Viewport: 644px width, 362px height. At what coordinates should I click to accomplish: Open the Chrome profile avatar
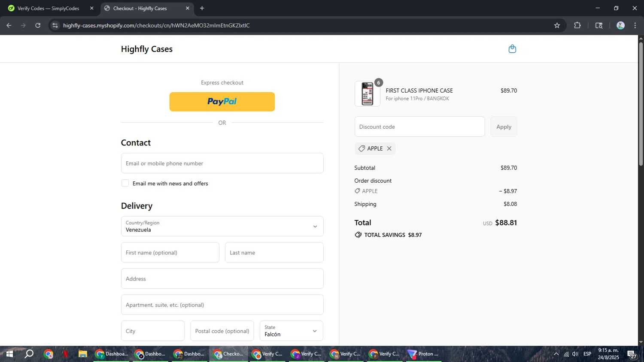coord(620,25)
